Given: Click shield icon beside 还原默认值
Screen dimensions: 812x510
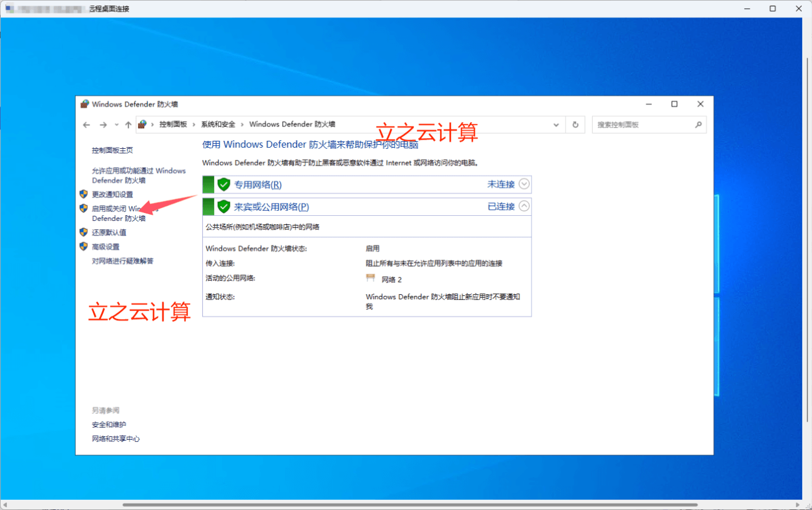Looking at the screenshot, I should pyautogui.click(x=83, y=232).
